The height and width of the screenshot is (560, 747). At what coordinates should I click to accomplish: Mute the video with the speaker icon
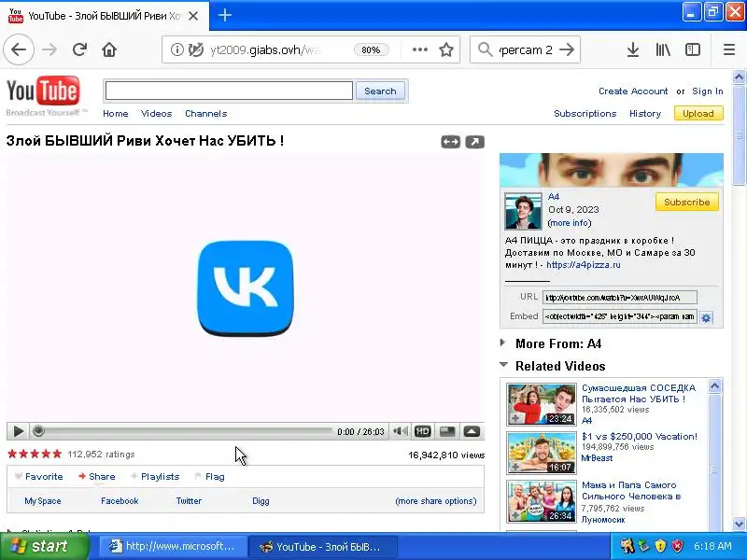pyautogui.click(x=401, y=431)
